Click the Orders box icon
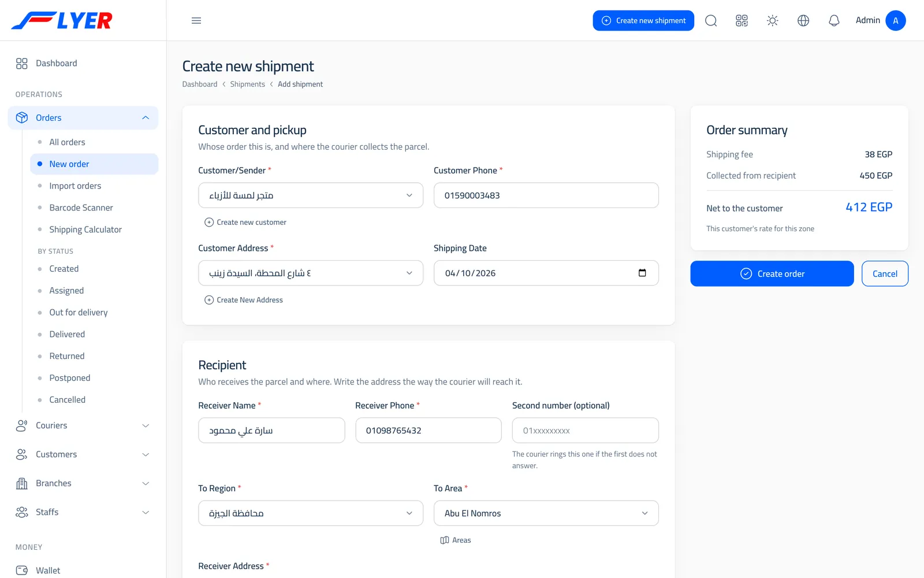Viewport: 924px width, 578px height. click(x=22, y=118)
